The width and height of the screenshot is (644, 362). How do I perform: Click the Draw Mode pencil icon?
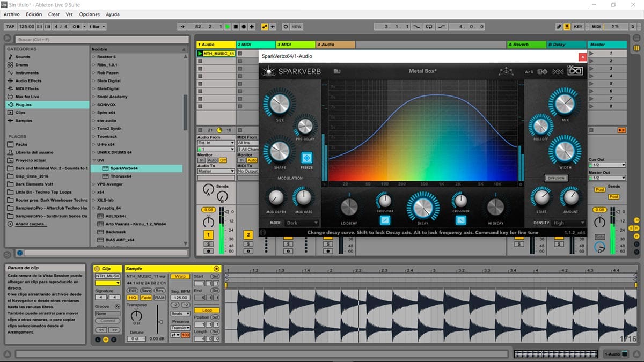pyautogui.click(x=559, y=26)
